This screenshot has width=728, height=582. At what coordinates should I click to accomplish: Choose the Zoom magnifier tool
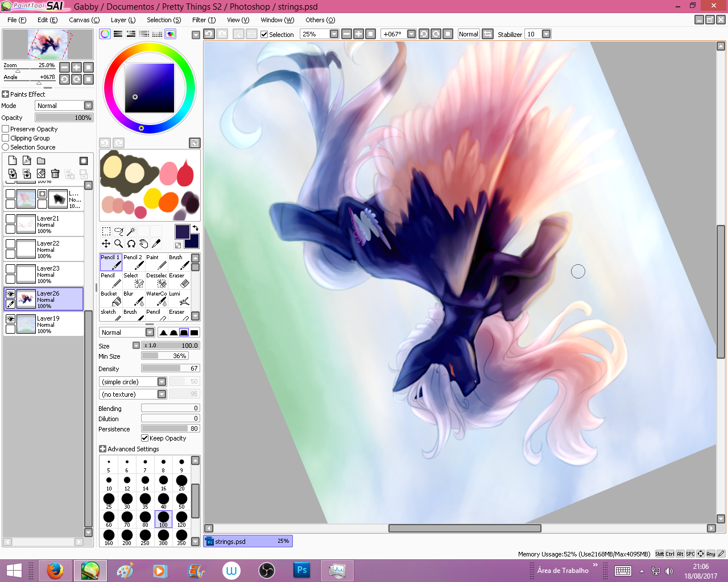click(x=119, y=244)
